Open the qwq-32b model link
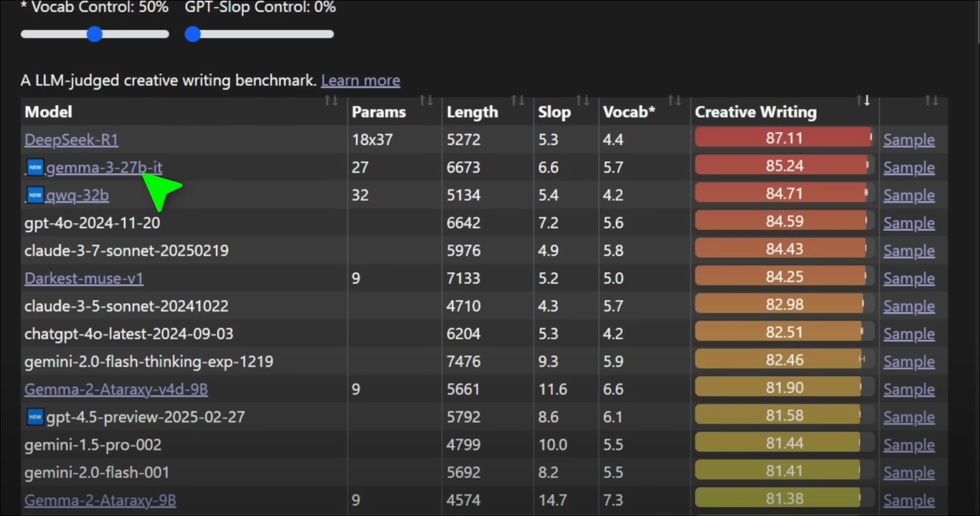Screen dimensions: 980x516 point(78,195)
